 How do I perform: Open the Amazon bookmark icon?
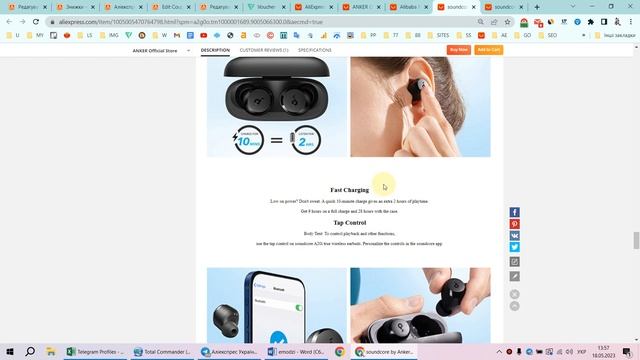click(243, 36)
